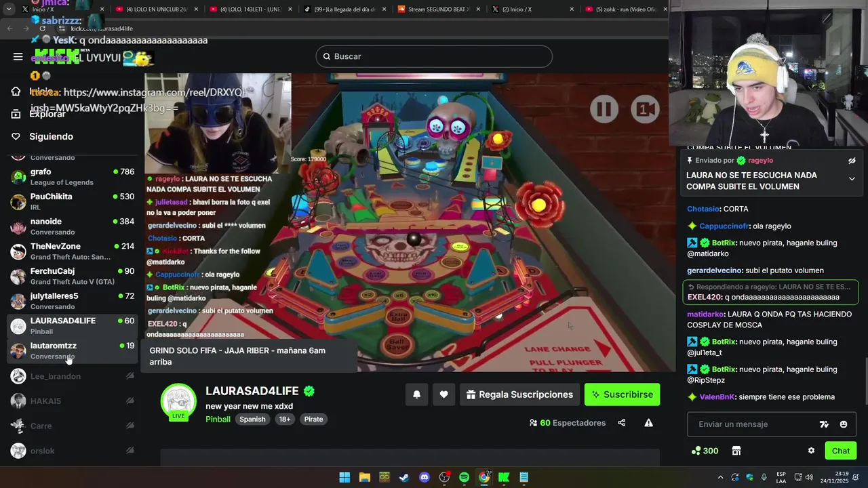Open the channel points 300 balance
The width and height of the screenshot is (868, 488).
(x=705, y=451)
